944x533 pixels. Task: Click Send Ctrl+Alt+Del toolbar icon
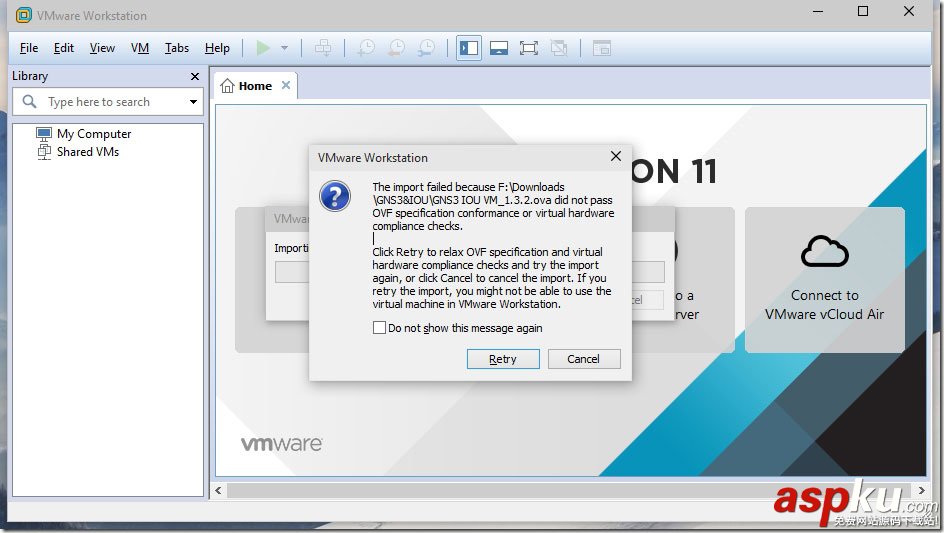click(323, 48)
